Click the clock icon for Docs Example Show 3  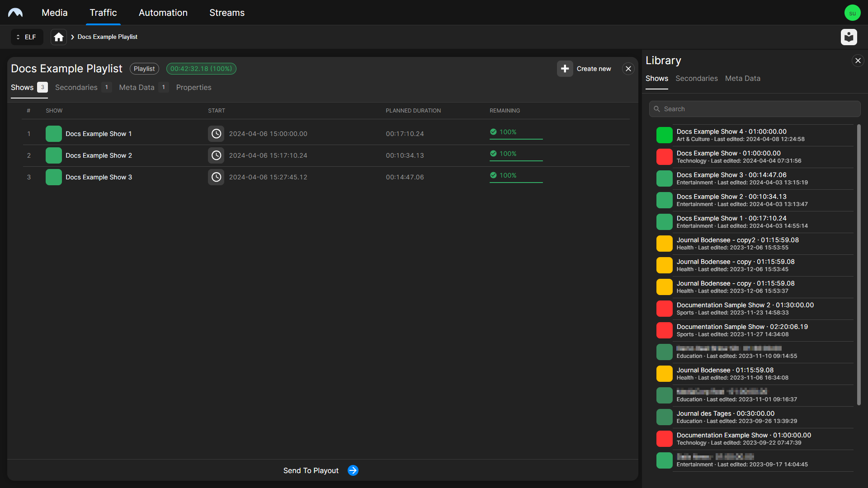[216, 177]
